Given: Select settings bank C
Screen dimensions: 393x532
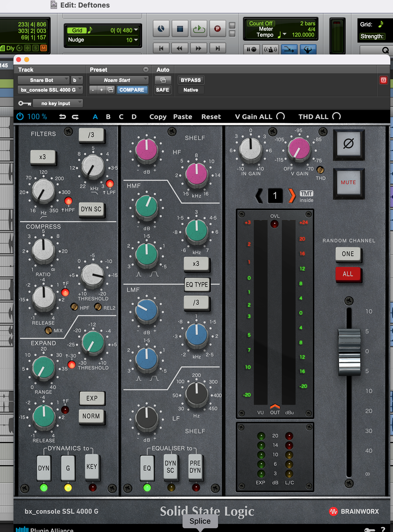Looking at the screenshot, I should click(x=121, y=117).
